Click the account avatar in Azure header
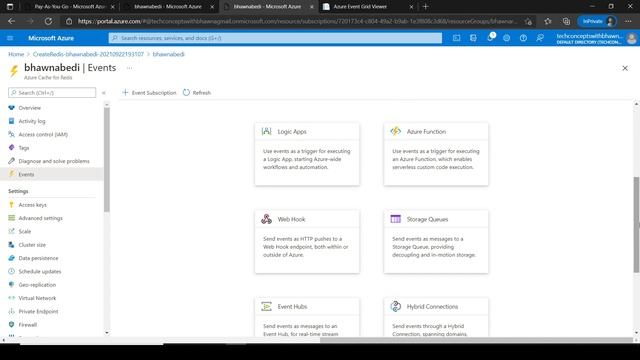Viewport: 640px width, 360px height. pyautogui.click(x=631, y=38)
